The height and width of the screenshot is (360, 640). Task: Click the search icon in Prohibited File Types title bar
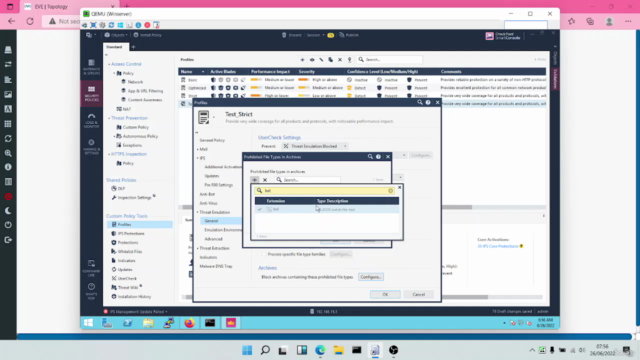(x=370, y=157)
